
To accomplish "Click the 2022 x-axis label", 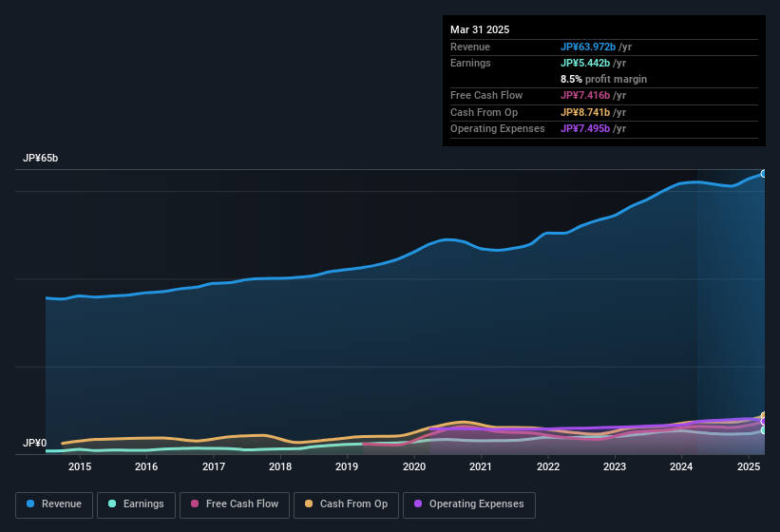I will (x=547, y=466).
